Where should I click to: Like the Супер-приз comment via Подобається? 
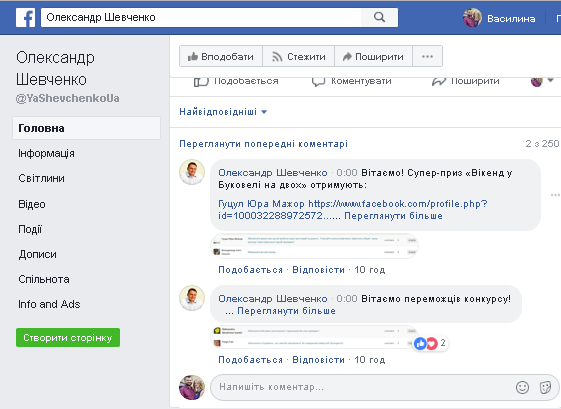pos(250,270)
